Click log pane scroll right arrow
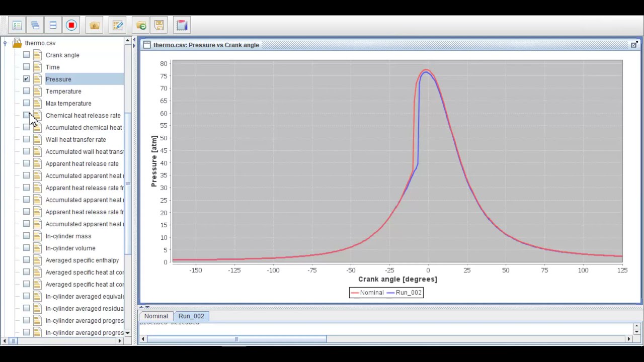Viewport: 644px width, 362px height. 628,339
